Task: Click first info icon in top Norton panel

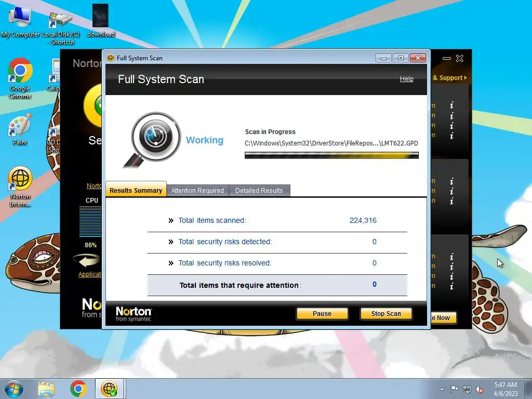Action: coord(451,105)
